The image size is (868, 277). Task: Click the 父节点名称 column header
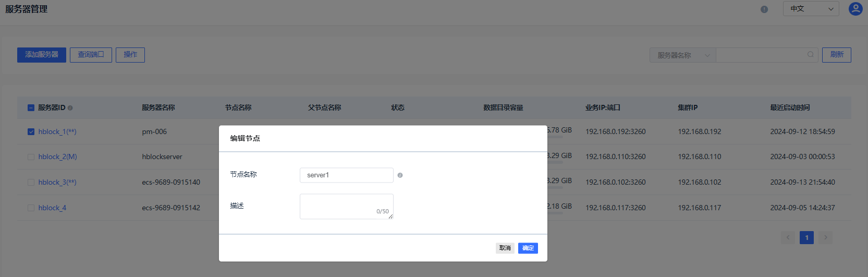tap(325, 107)
